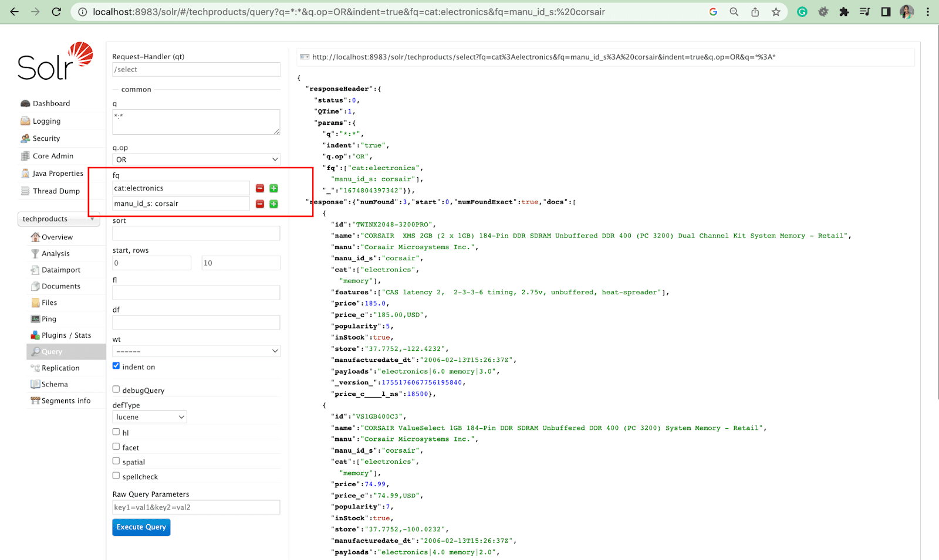Add filter row with green plus beside manu_id_s
Viewport: 939px width, 560px height.
[273, 204]
